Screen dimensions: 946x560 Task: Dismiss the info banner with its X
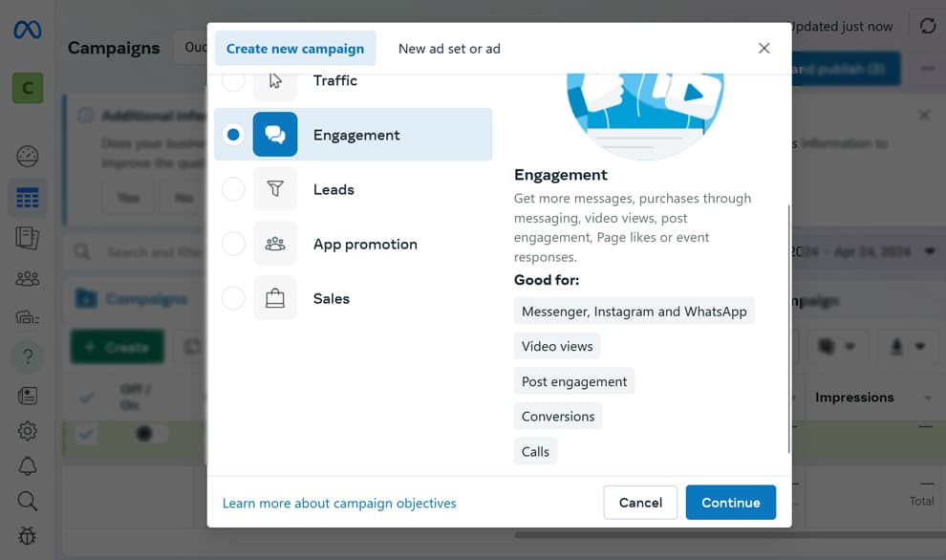(924, 115)
